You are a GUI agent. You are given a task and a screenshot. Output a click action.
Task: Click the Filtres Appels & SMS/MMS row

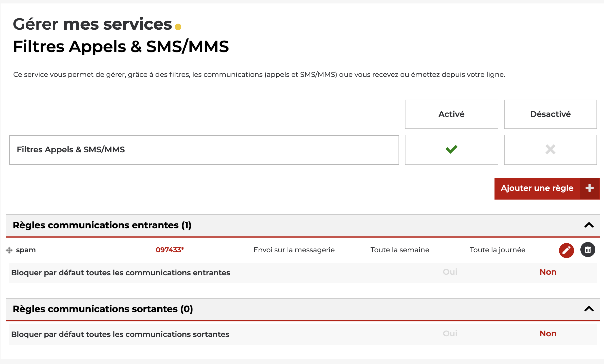(x=71, y=149)
